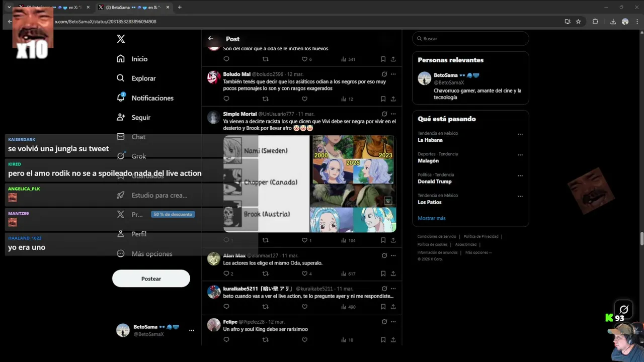This screenshot has height=362, width=644.
Task: Reply to kuraikabe5211's comment
Action: click(226, 307)
